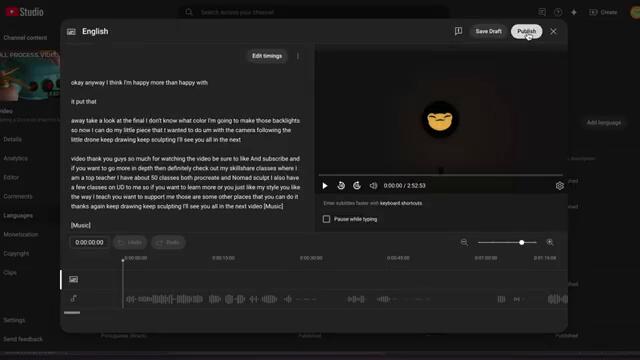Click the YouTube Studio logo
This screenshot has width=640, height=360.
(x=24, y=12)
